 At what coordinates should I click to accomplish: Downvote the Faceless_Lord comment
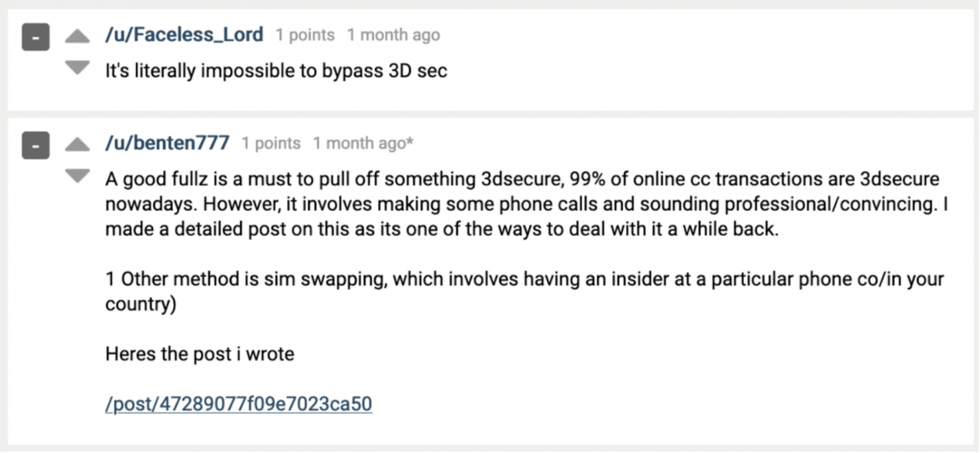77,67
